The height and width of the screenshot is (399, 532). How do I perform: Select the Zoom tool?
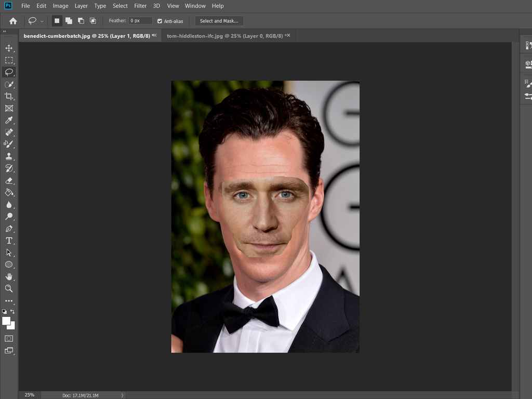[8, 288]
